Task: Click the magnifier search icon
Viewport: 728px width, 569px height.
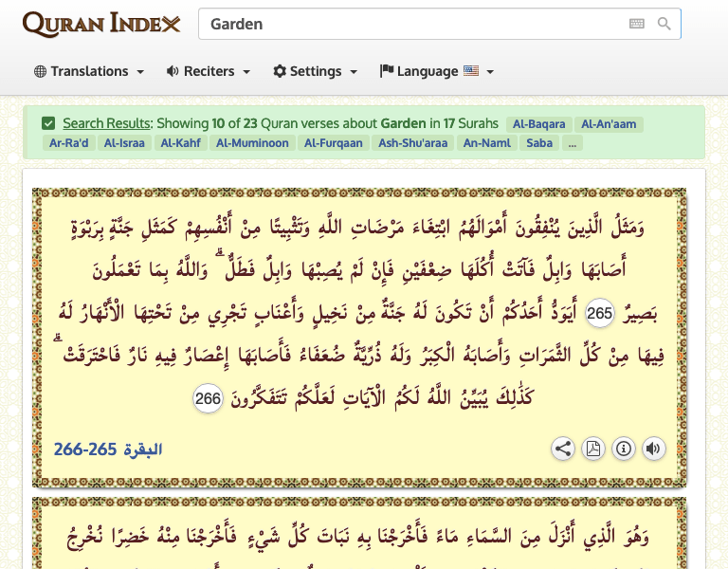Action: pyautogui.click(x=664, y=24)
